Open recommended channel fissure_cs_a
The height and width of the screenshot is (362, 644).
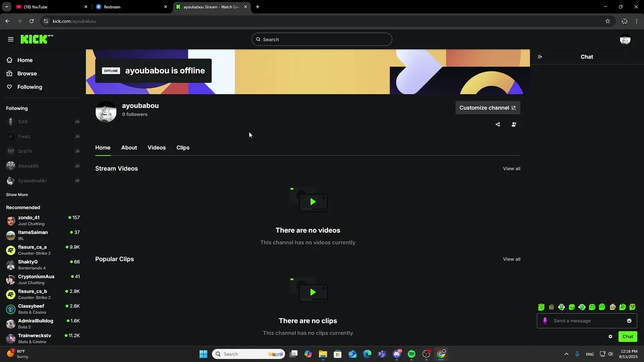pos(43,250)
